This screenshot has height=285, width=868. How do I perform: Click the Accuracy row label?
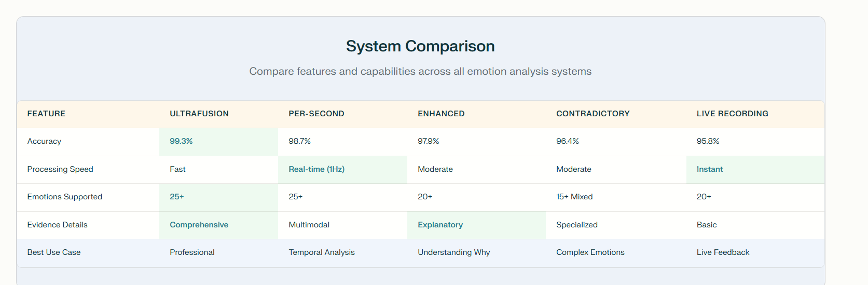(x=44, y=141)
